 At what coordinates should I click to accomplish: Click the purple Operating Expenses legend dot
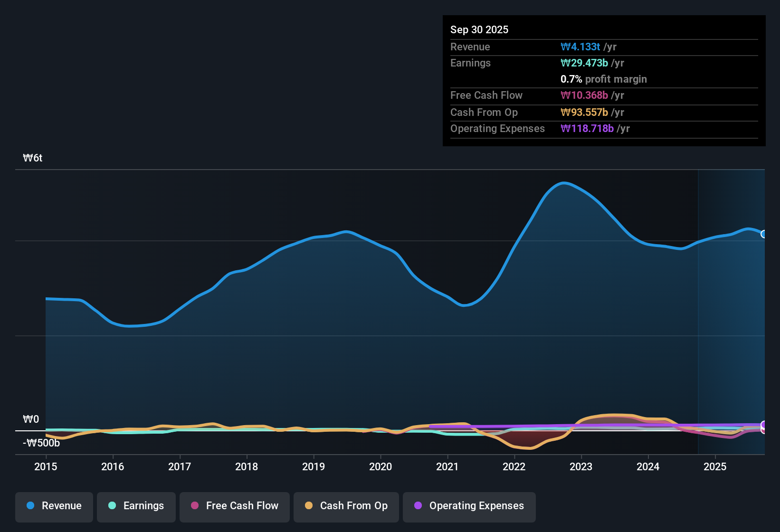click(418, 506)
